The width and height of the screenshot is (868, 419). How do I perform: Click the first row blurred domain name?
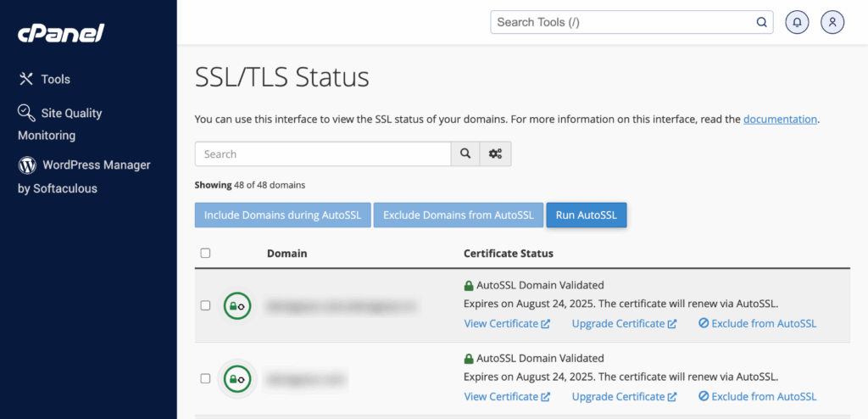(x=342, y=305)
